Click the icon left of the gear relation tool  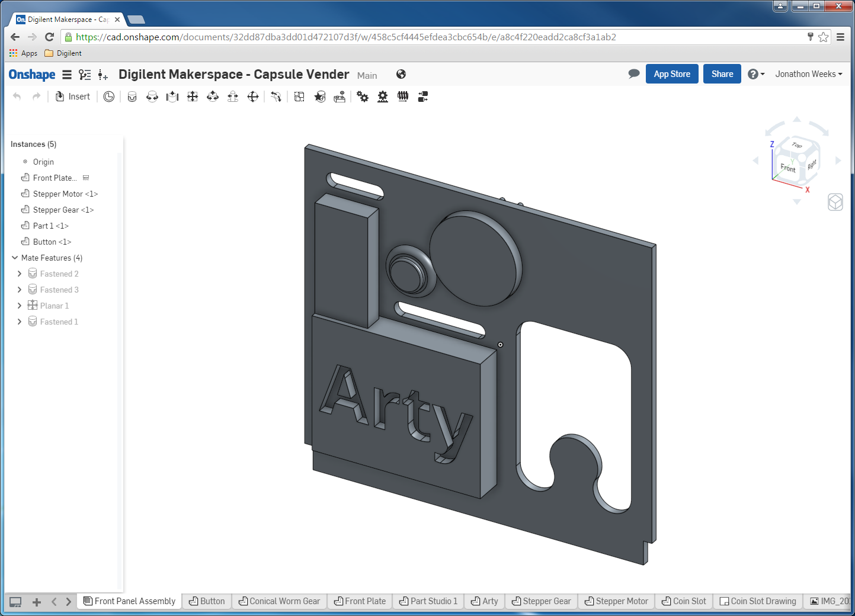point(340,97)
